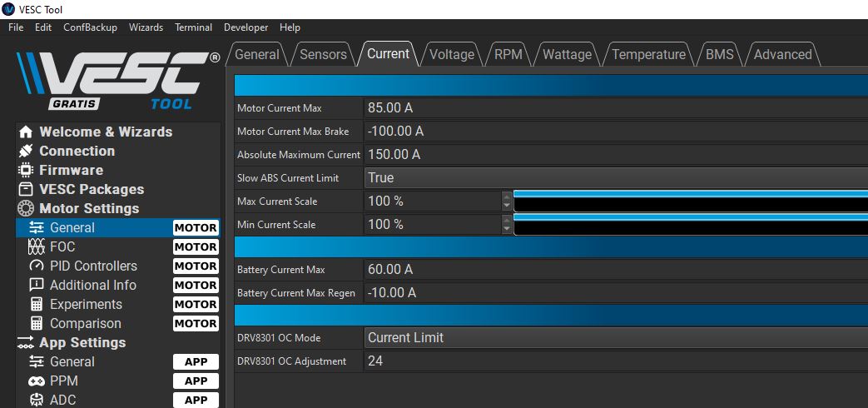Select Additional Info in the sidebar
This screenshot has width=868, height=408.
pyautogui.click(x=92, y=286)
